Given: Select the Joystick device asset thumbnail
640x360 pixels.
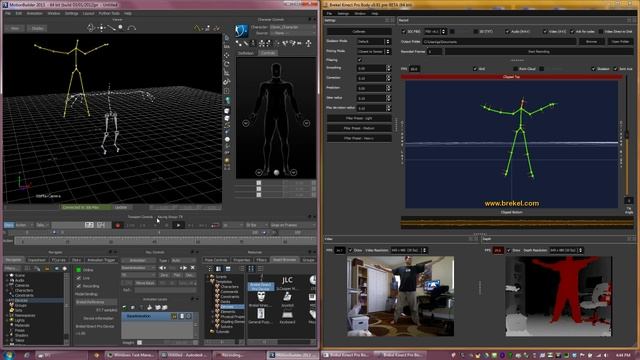Looking at the screenshot, I should pyautogui.click(x=287, y=299).
